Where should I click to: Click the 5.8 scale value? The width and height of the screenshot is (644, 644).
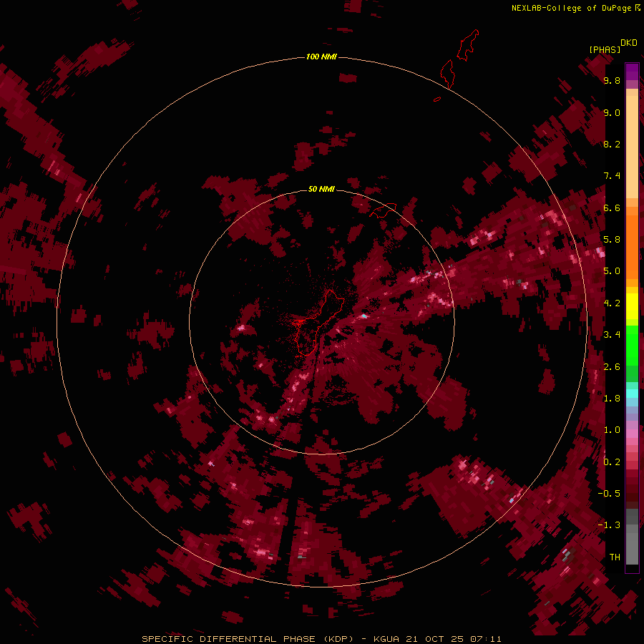(x=612, y=240)
